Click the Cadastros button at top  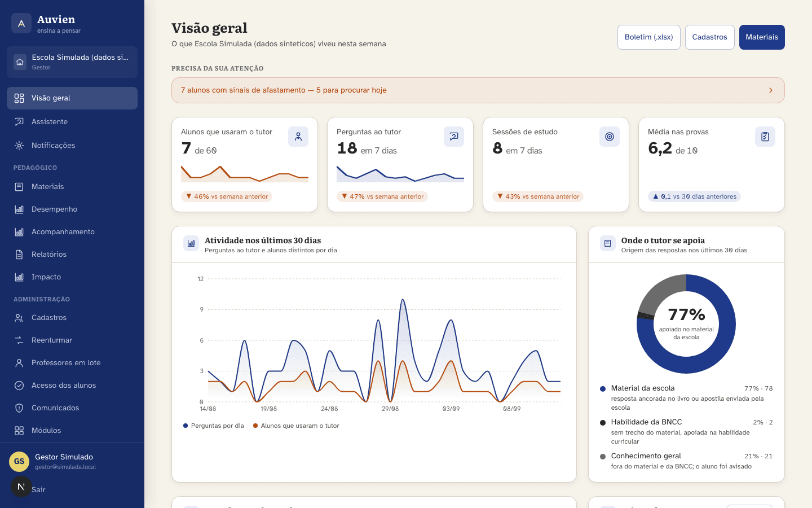pyautogui.click(x=709, y=37)
